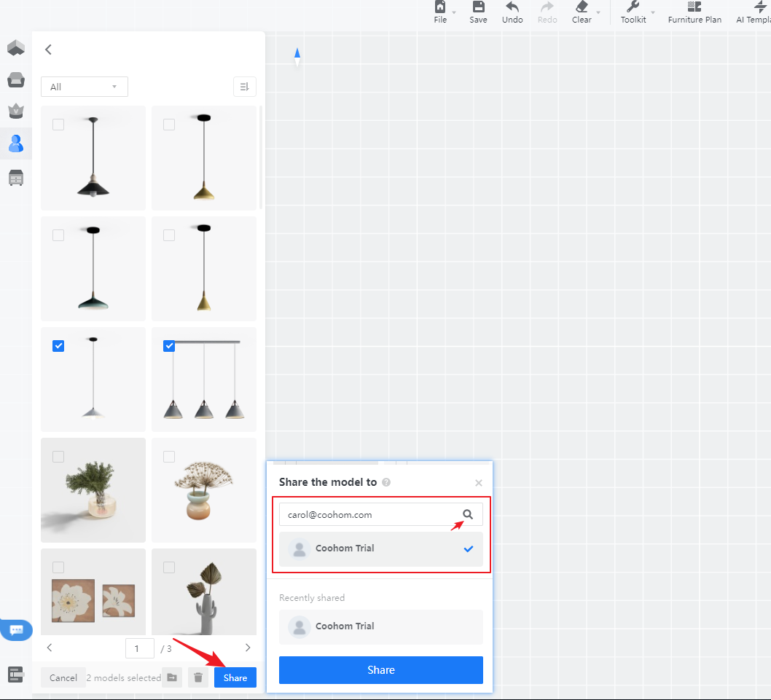
Task: Click the teal dome pendant thumbnail
Action: point(93,268)
